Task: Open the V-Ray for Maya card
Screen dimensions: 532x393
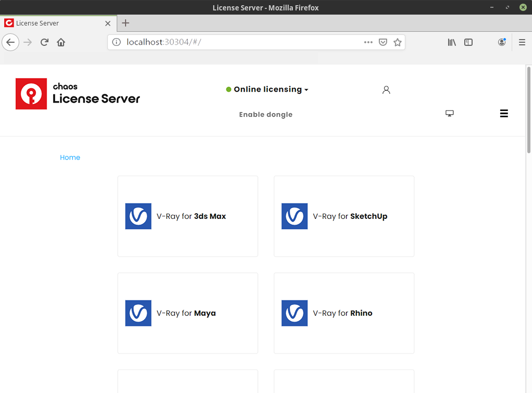Action: 188,313
